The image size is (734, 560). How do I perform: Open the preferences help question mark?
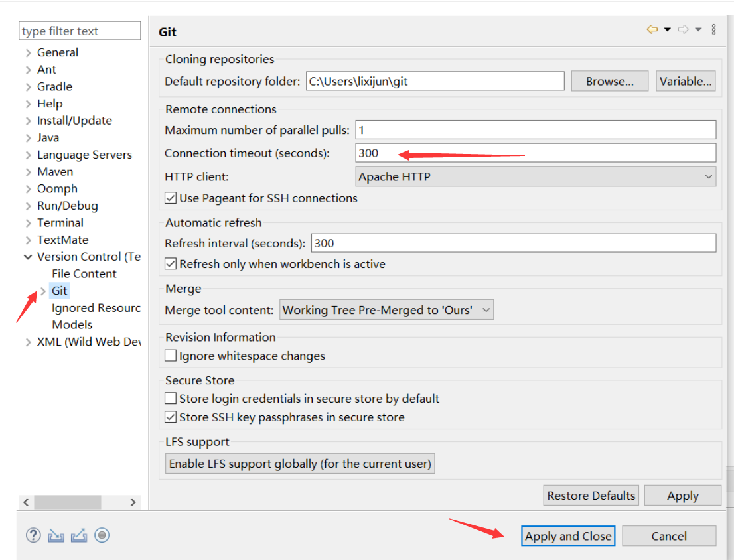point(33,535)
